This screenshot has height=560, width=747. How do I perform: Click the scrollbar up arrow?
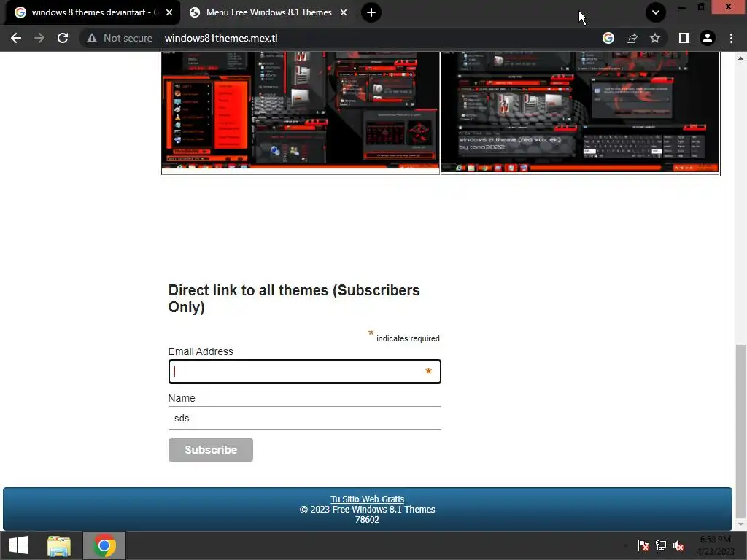pyautogui.click(x=740, y=58)
